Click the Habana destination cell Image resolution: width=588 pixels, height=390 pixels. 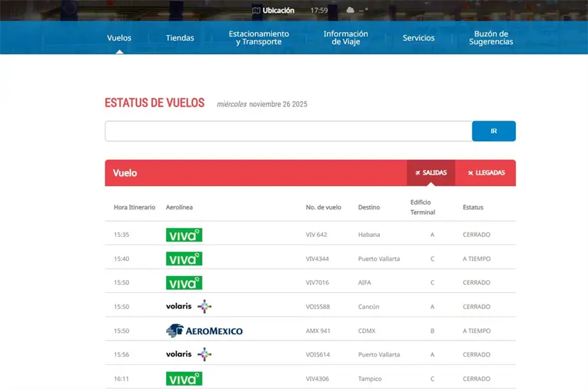tap(369, 235)
